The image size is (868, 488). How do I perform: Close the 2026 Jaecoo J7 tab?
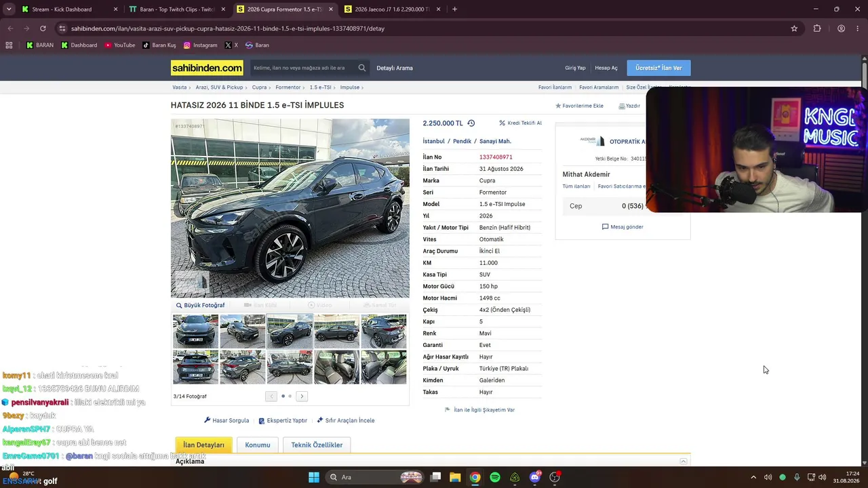tap(439, 9)
